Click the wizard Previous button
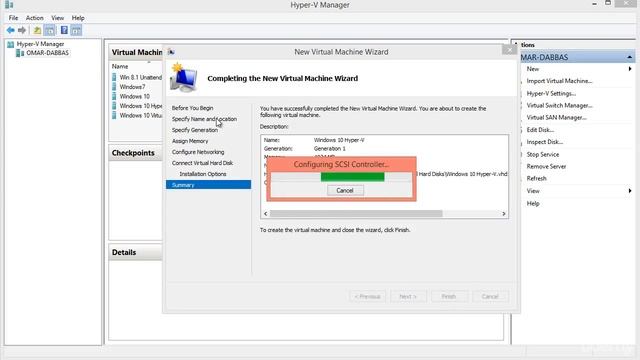 point(367,296)
